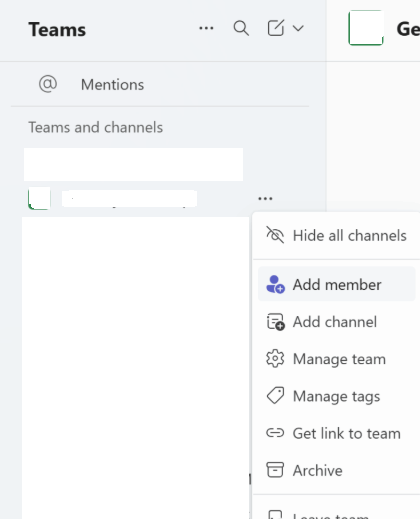Click the Manage team gear icon

[x=275, y=359]
